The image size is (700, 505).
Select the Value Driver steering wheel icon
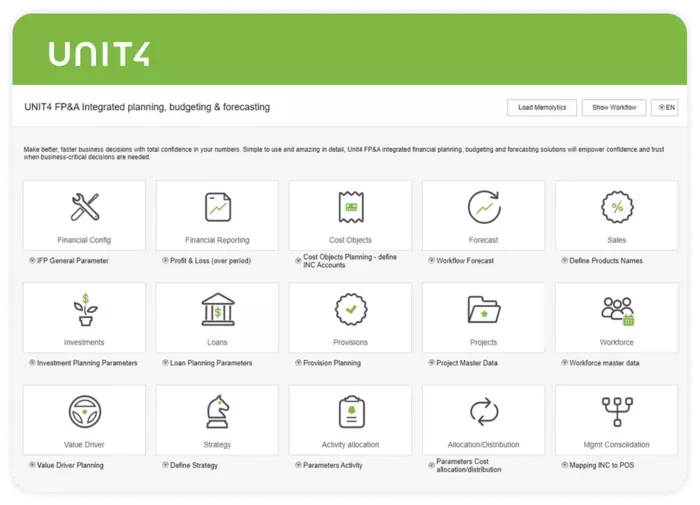pyautogui.click(x=85, y=412)
